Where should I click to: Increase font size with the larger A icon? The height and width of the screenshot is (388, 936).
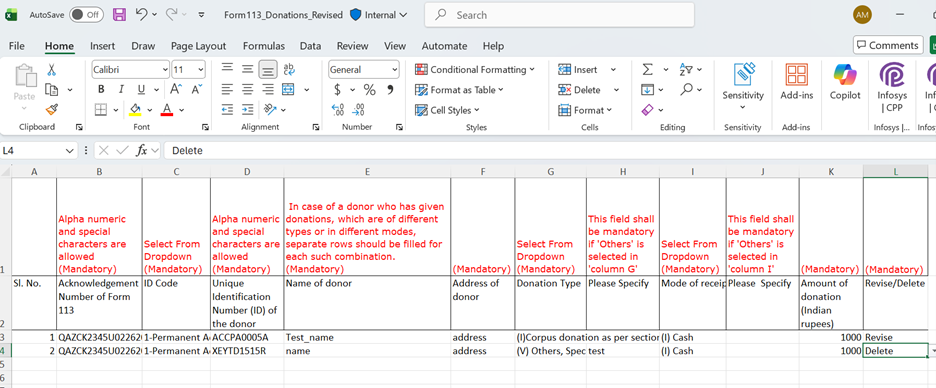click(176, 90)
